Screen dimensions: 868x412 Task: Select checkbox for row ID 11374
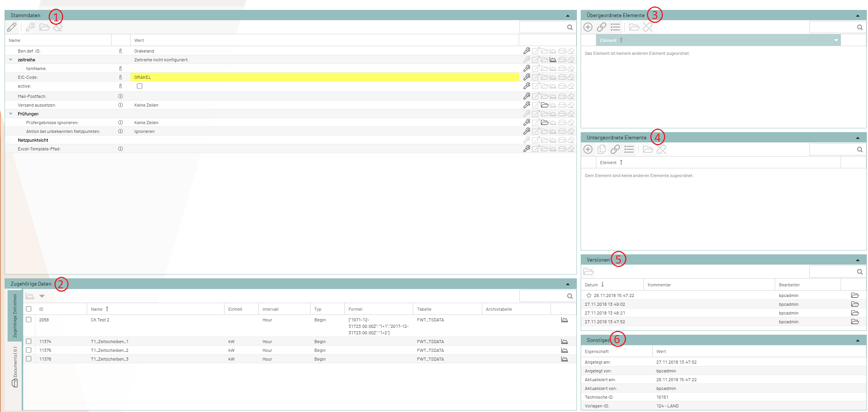point(29,341)
